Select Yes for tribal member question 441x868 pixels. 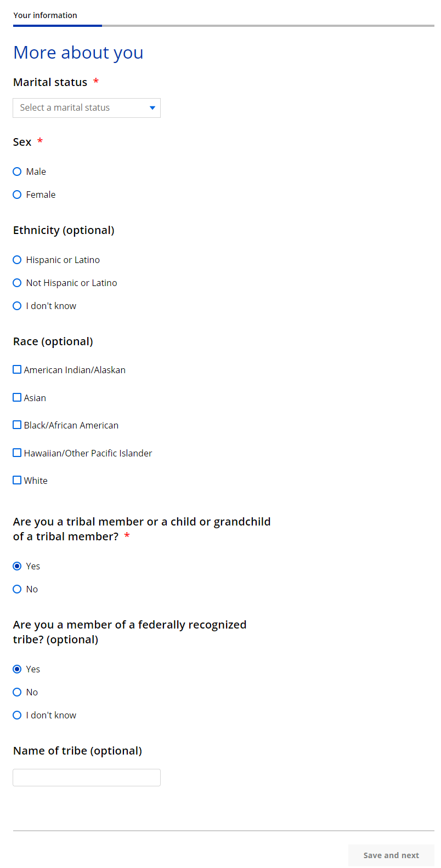(17, 566)
